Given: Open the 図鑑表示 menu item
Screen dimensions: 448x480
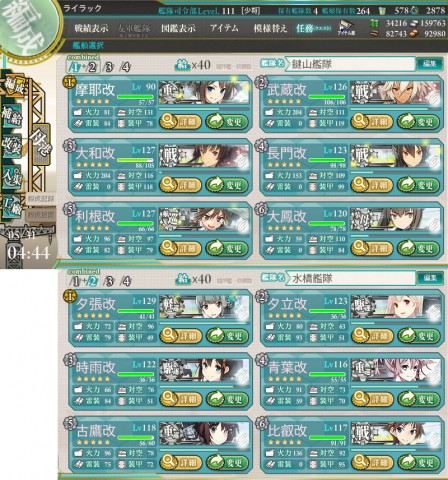Looking at the screenshot, I should pos(178,28).
